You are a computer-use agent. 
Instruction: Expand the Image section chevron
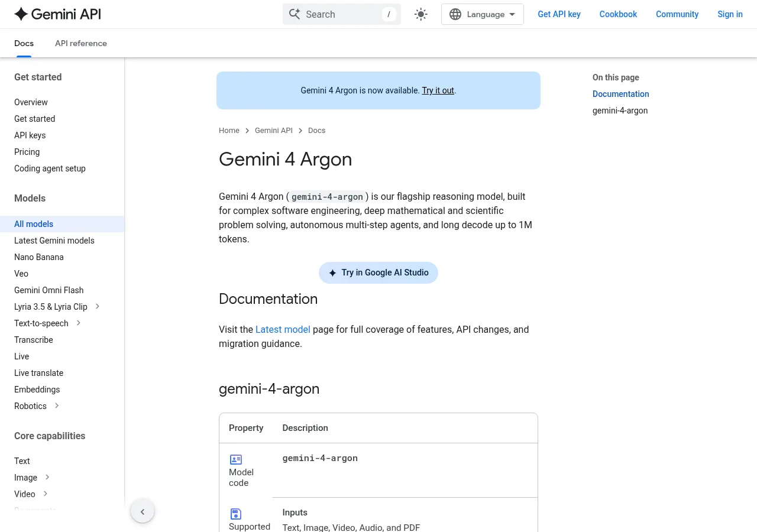(47, 477)
